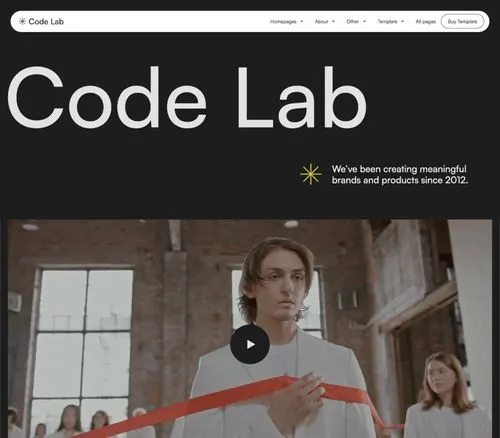Play the hero video
The height and width of the screenshot is (438, 500).
point(250,344)
